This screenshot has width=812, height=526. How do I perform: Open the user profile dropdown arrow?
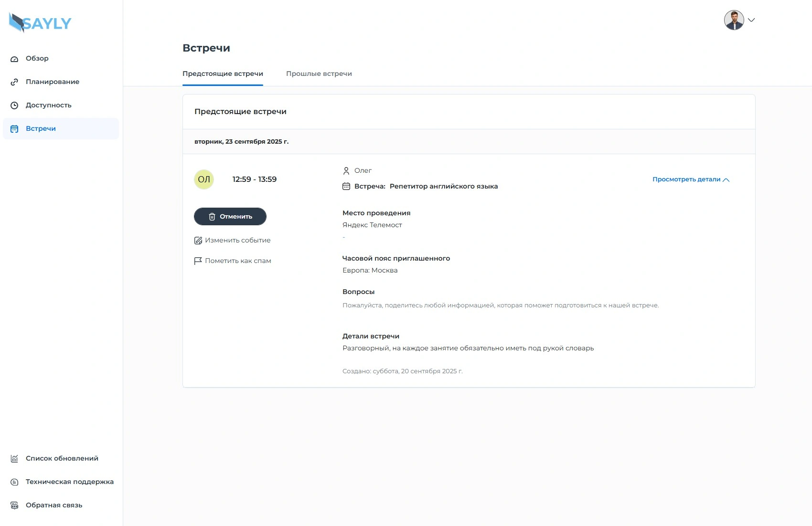[751, 20]
